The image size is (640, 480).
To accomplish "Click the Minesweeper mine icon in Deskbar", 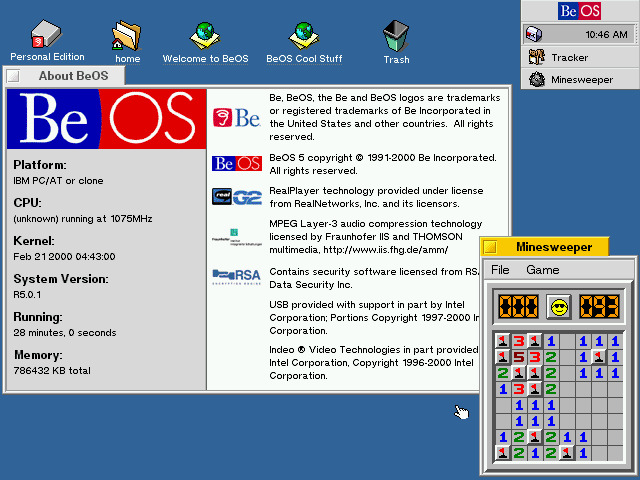I will (537, 79).
